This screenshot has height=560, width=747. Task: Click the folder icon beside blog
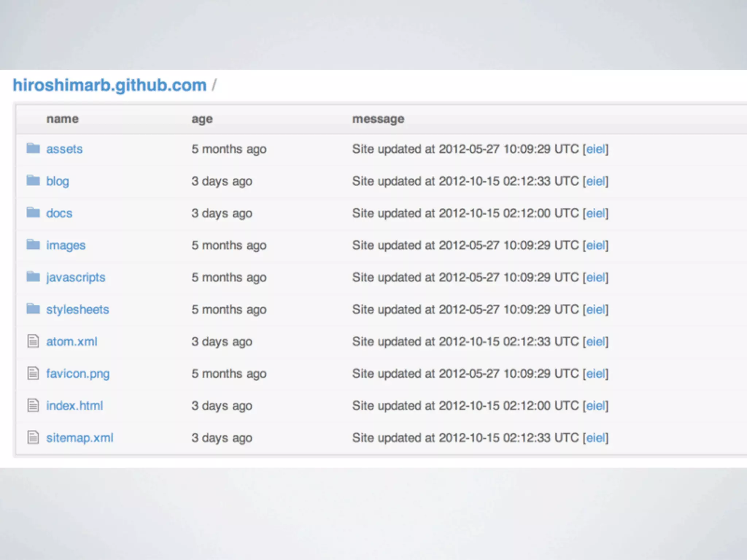pos(33,180)
